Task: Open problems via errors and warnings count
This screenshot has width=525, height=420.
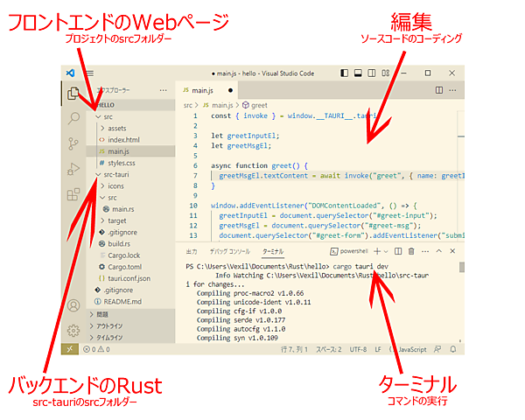Action: pyautogui.click(x=96, y=349)
